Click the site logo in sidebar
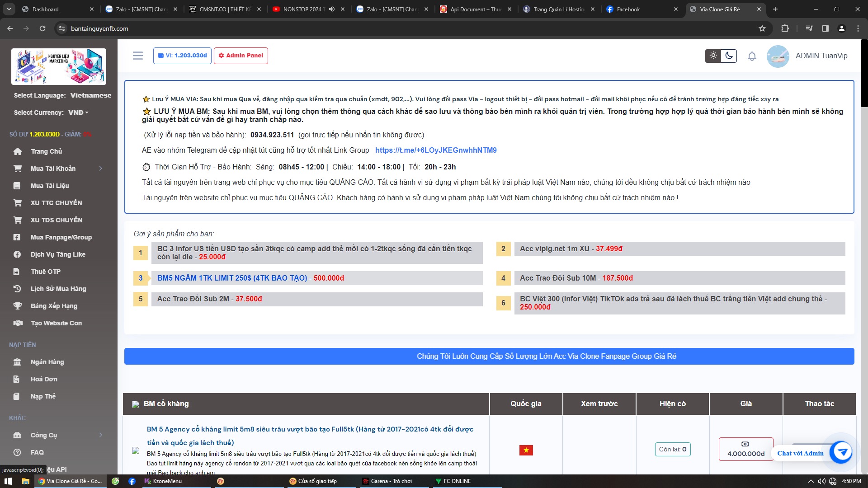Screen dimensions: 868x488 point(59,66)
